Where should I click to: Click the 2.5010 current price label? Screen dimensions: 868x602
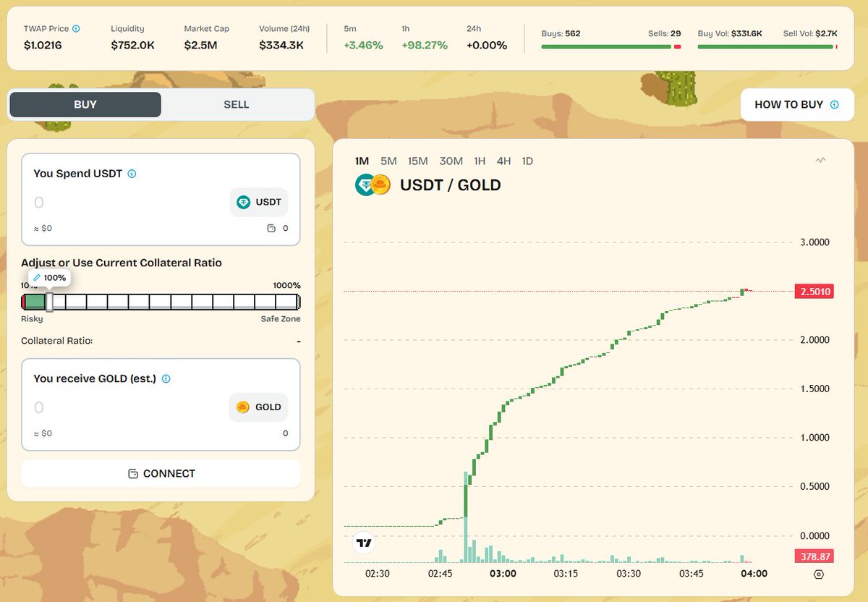[x=814, y=292]
